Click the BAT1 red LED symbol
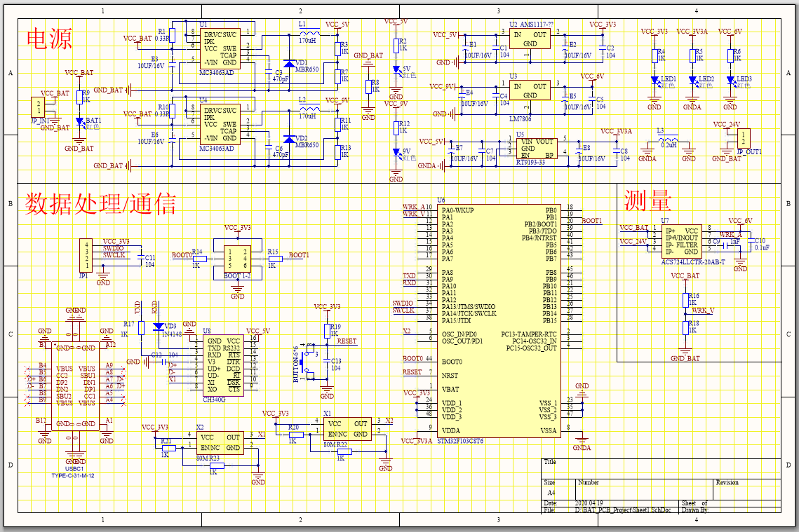 click(79, 122)
